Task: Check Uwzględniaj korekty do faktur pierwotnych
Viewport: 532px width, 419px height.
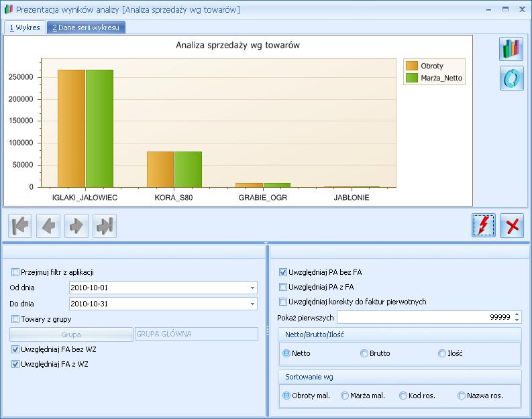Action: 283,302
